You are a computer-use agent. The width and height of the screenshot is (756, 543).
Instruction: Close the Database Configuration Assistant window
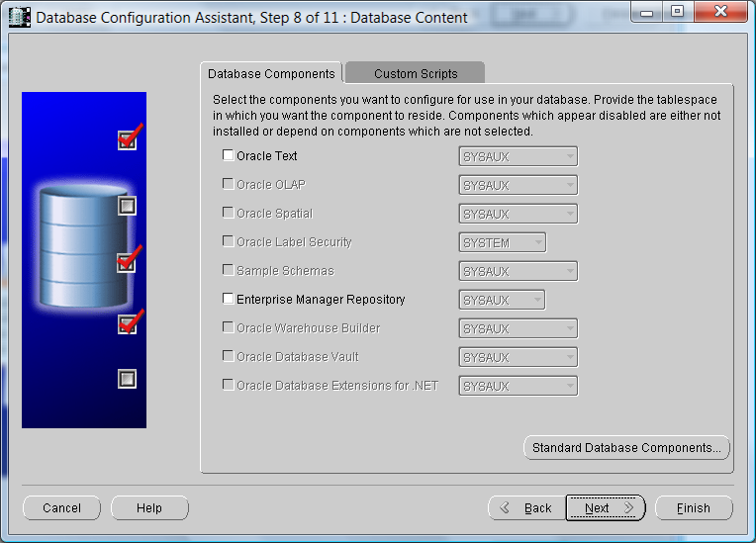(720, 12)
